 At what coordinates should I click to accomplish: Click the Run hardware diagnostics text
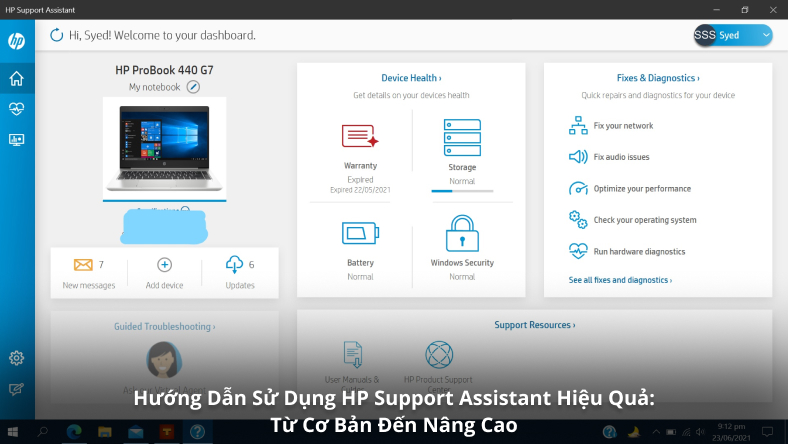click(x=639, y=251)
